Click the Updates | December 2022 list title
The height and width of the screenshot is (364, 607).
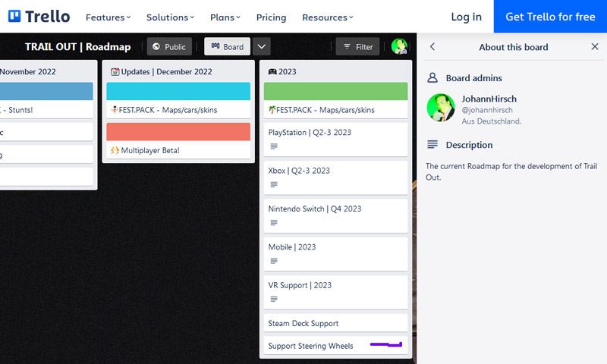166,71
